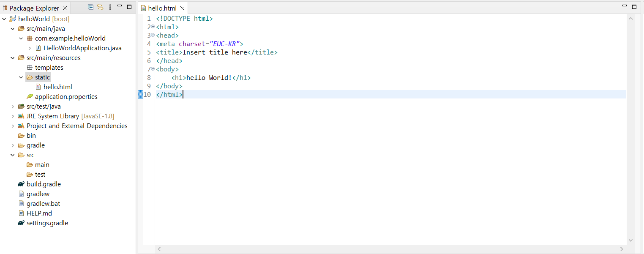The height and width of the screenshot is (254, 644).
Task: Toggle Link with Editor in Package Explorer
Action: (100, 8)
